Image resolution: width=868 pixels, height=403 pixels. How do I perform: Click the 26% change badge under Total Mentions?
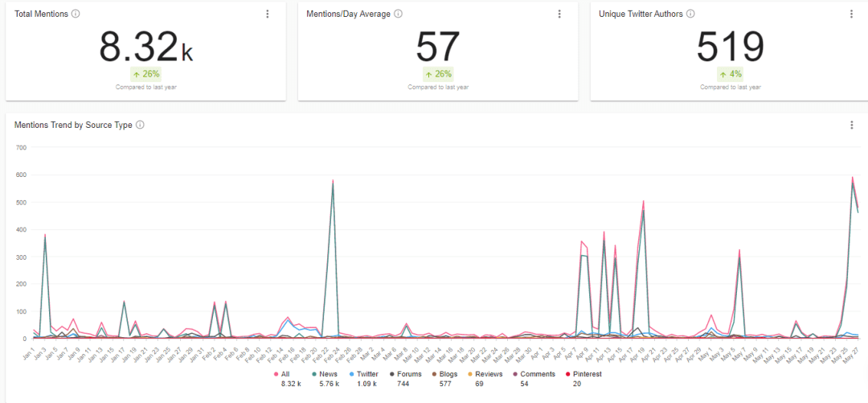[145, 74]
